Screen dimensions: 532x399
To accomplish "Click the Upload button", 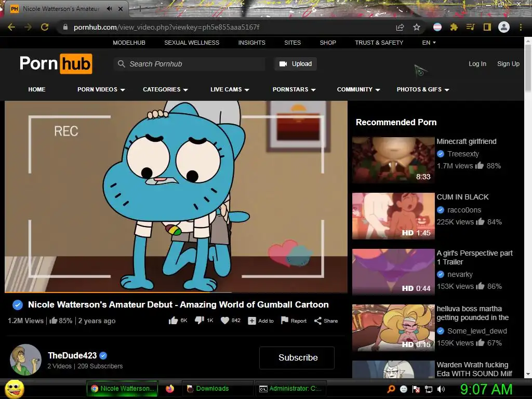I will coord(296,64).
